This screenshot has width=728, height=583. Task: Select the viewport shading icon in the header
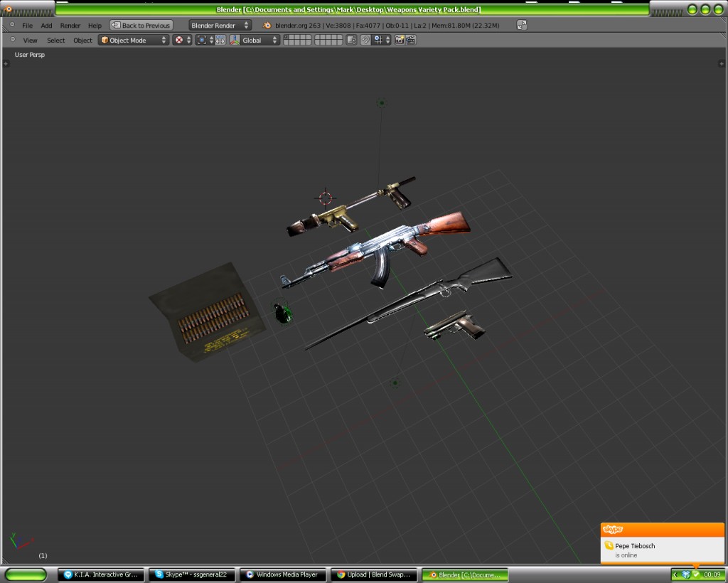[179, 40]
